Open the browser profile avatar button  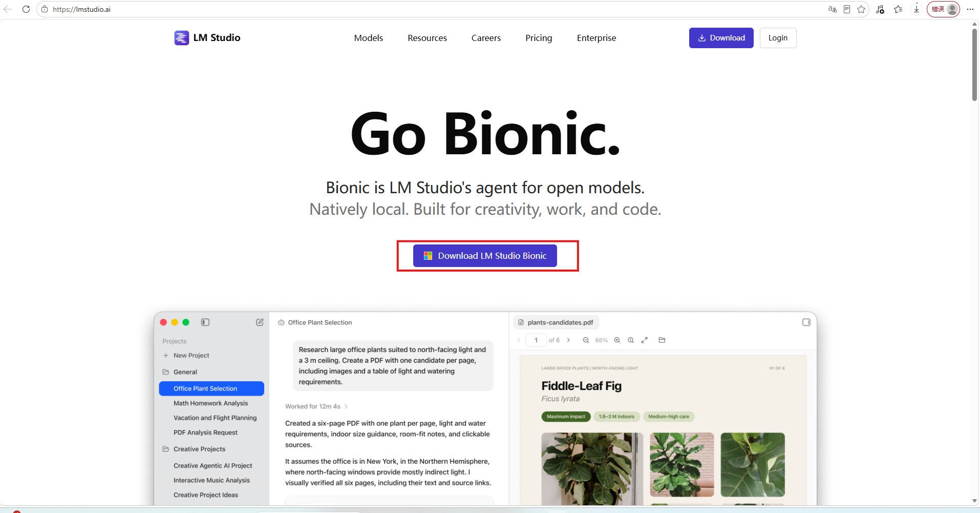943,9
